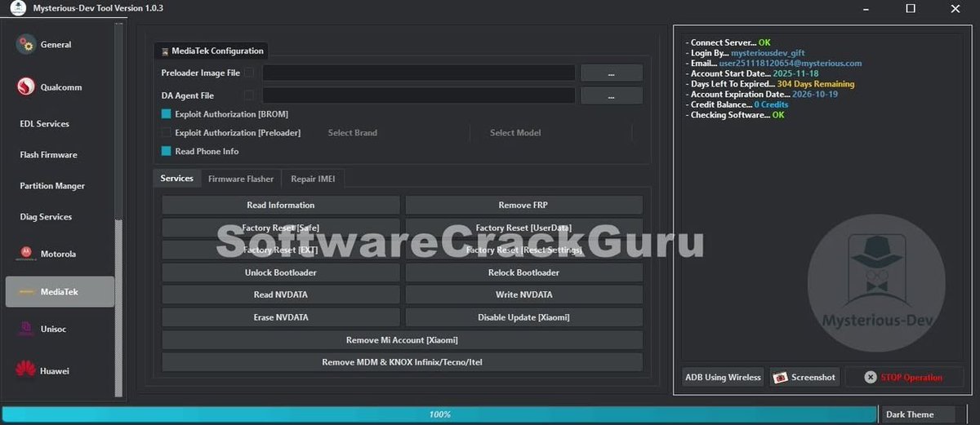This screenshot has height=425, width=980.
Task: Click the Read Information button
Action: [x=281, y=205]
